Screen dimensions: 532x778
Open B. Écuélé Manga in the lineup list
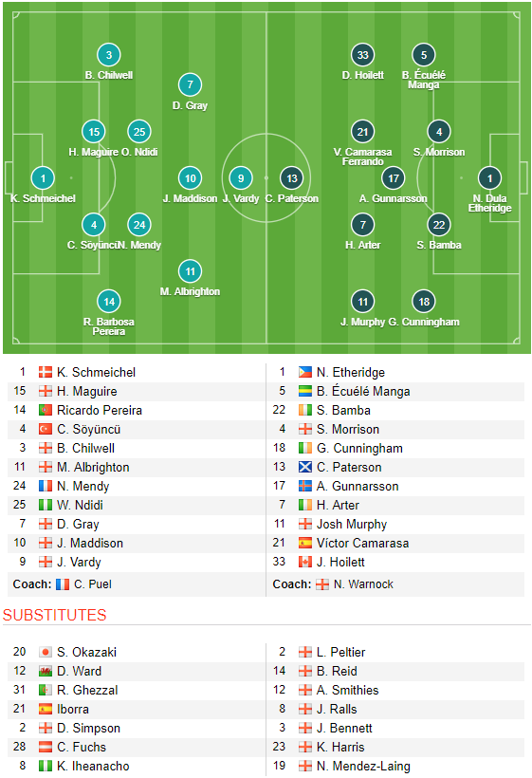(363, 392)
